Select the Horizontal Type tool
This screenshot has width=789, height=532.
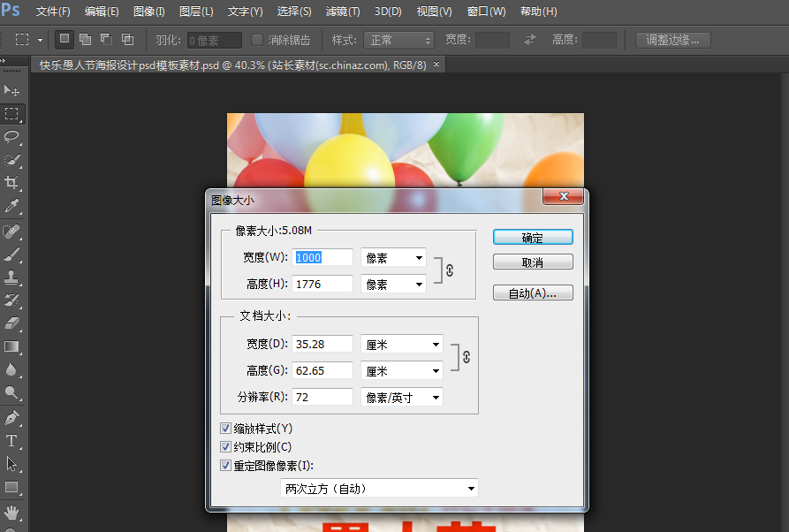tap(11, 441)
